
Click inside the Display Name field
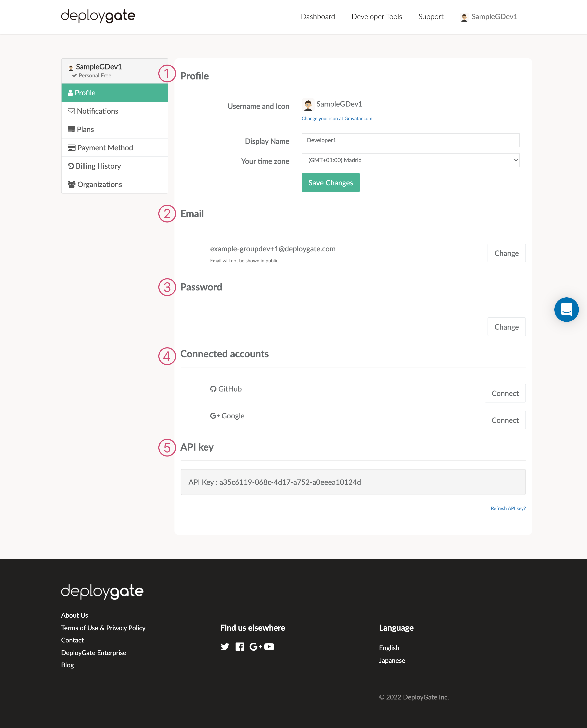(410, 140)
